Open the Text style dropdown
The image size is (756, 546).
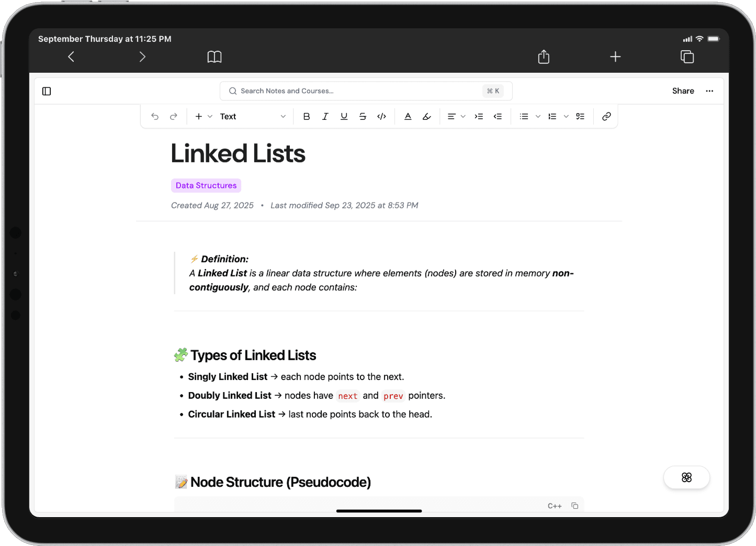tap(253, 117)
